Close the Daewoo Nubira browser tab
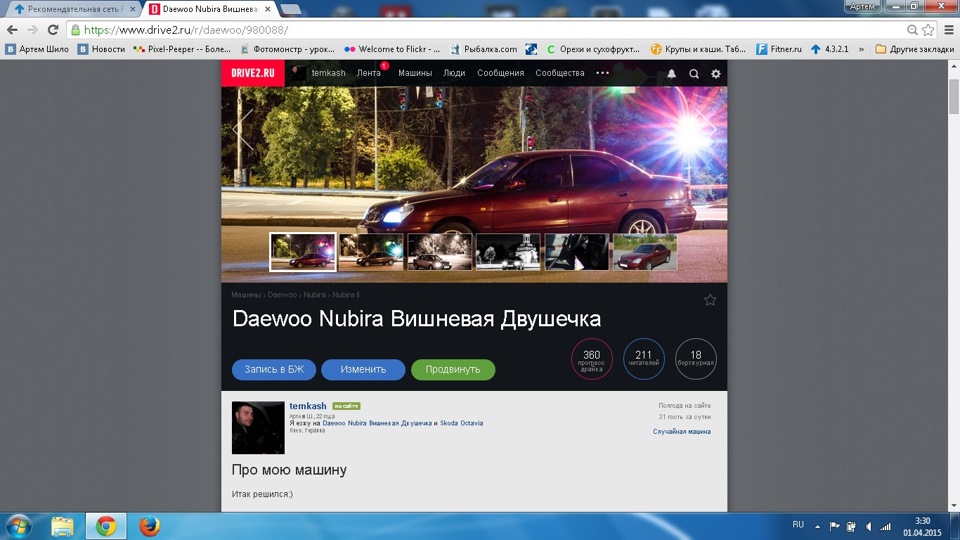Screen dimensions: 960x540 coord(268,9)
